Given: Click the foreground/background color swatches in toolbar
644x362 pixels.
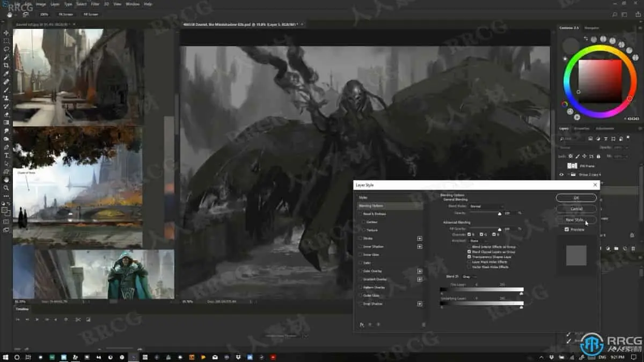Looking at the screenshot, I should click(6, 211).
